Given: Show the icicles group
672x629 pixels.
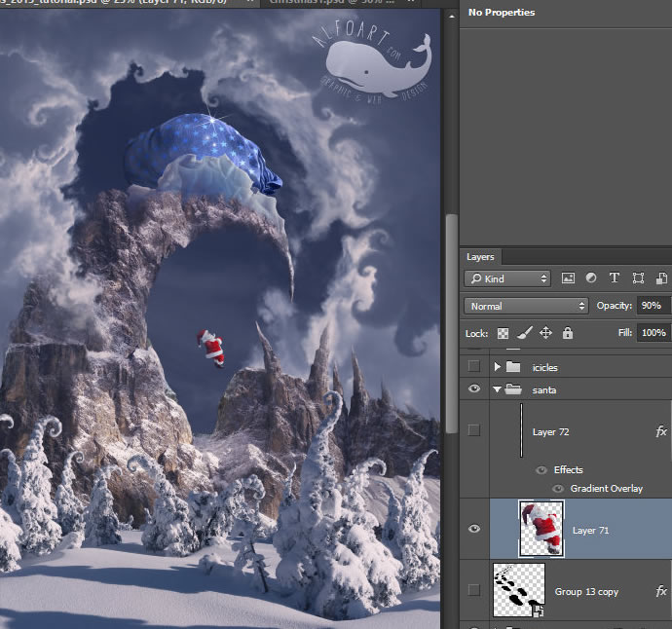Looking at the screenshot, I should (474, 367).
